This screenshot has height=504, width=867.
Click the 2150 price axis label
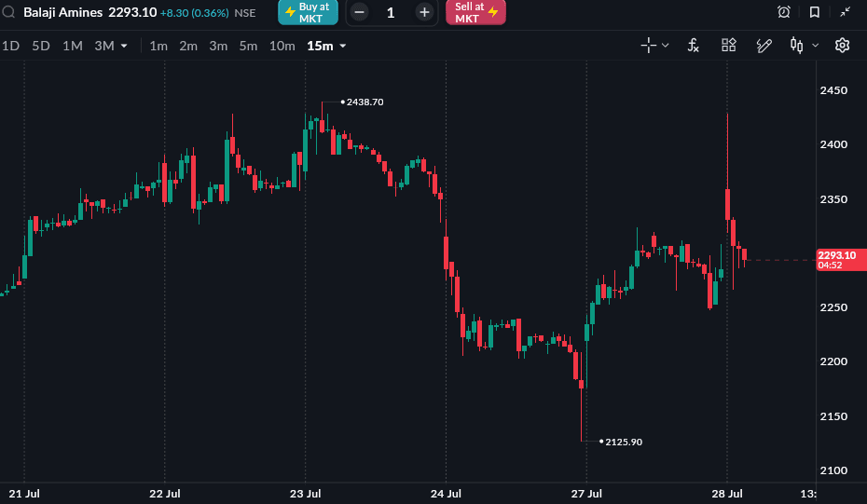pyautogui.click(x=833, y=416)
